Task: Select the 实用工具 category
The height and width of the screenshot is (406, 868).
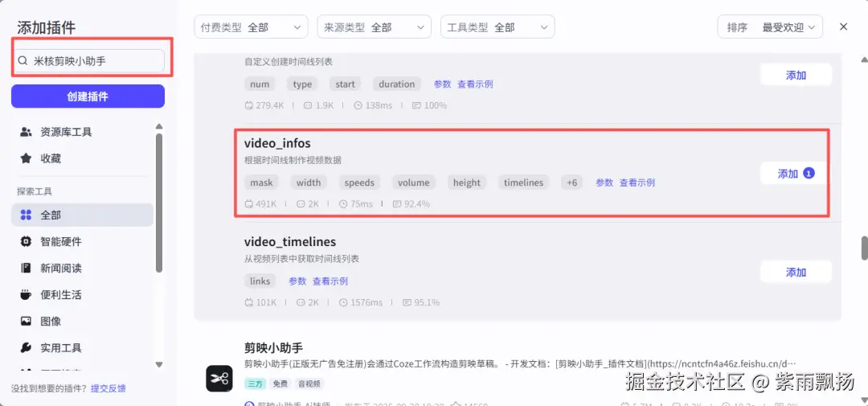Action: tap(82, 348)
